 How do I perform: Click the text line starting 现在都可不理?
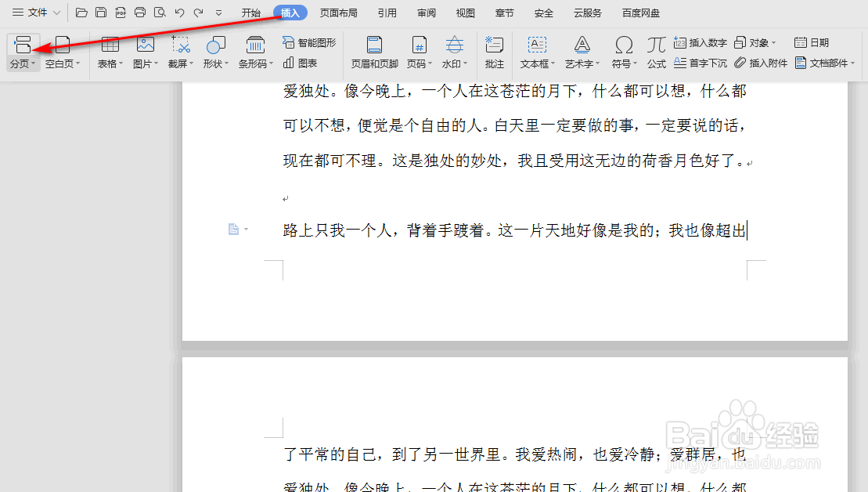tap(513, 161)
